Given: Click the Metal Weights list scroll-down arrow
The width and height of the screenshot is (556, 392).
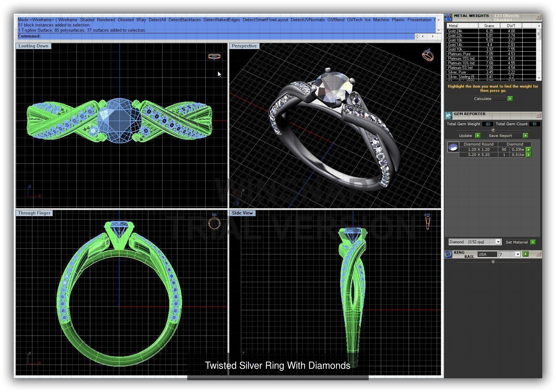Looking at the screenshot, I should click(538, 78).
